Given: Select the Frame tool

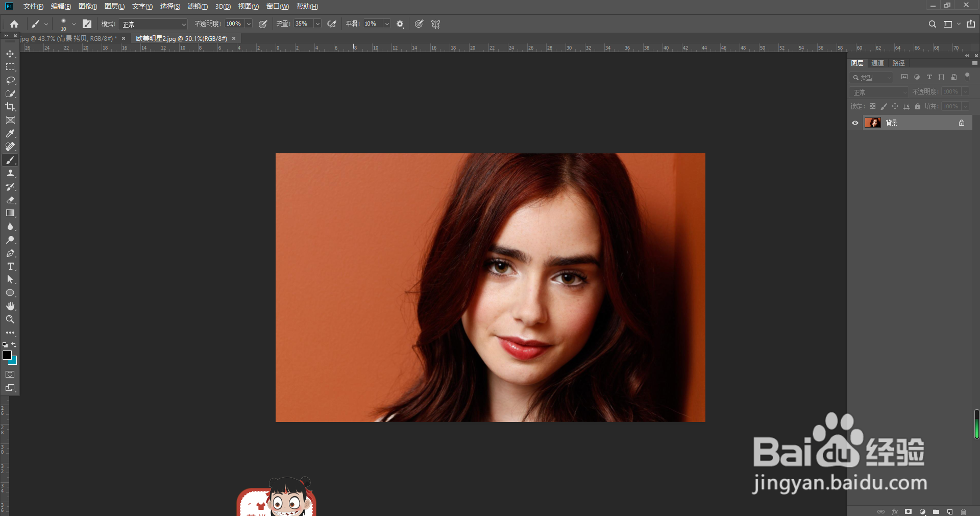Looking at the screenshot, I should tap(10, 120).
